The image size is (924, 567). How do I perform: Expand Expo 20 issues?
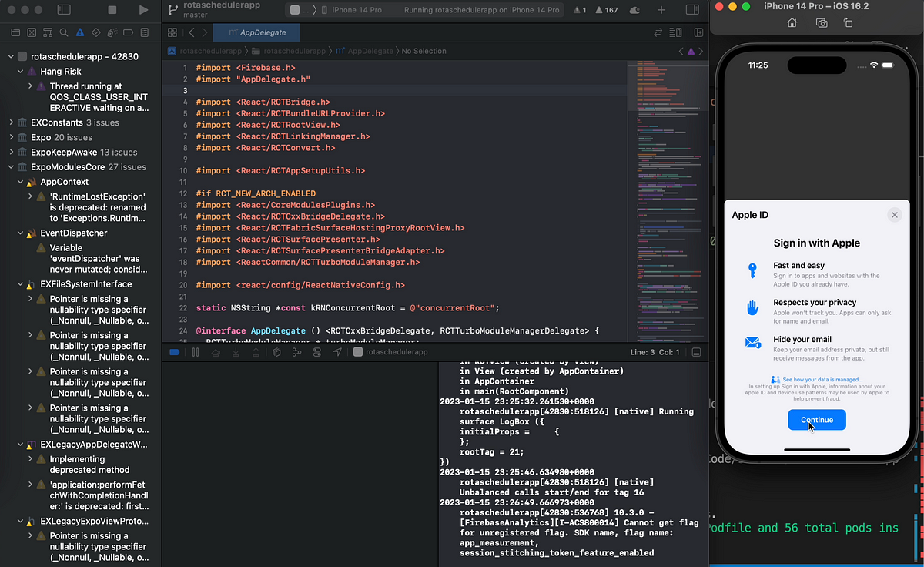[x=12, y=137]
